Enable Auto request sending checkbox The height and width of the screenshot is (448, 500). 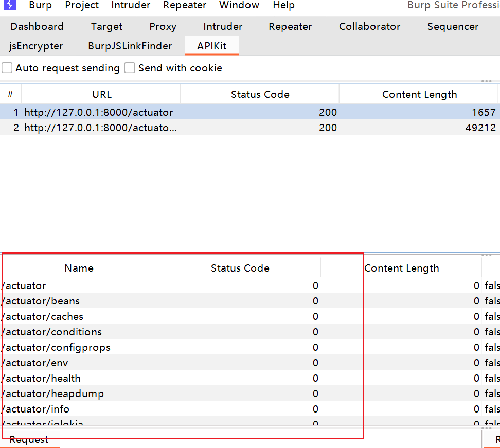tap(7, 68)
